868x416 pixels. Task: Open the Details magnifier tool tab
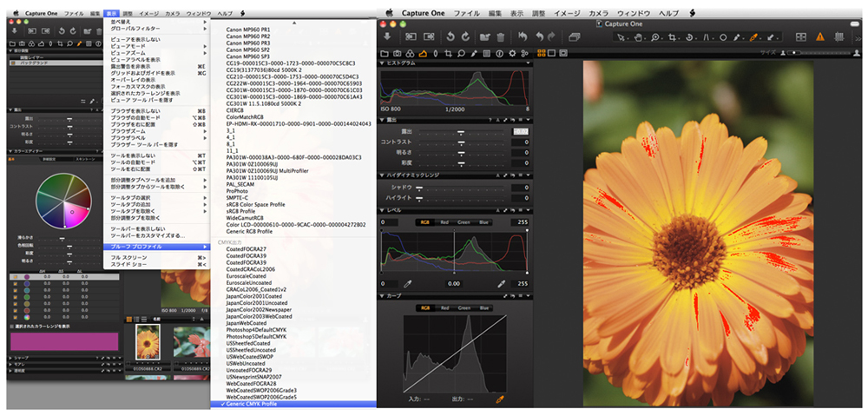coord(461,54)
